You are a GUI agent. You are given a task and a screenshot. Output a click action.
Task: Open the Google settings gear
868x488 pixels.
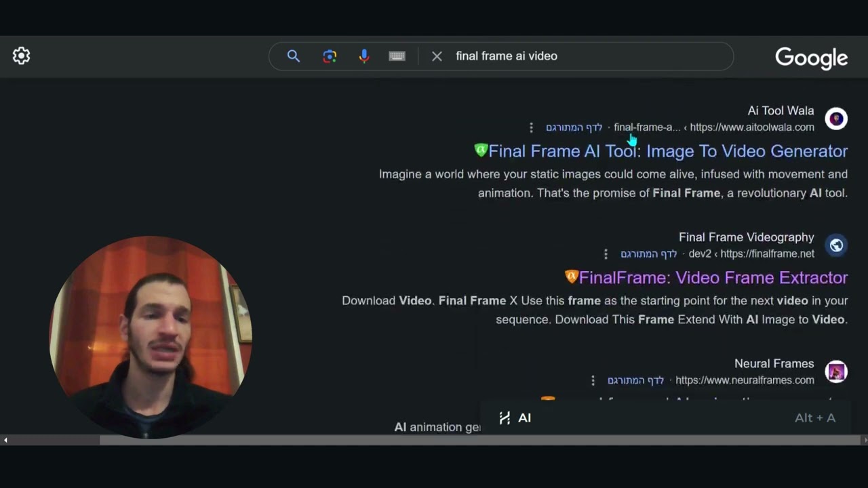click(22, 56)
